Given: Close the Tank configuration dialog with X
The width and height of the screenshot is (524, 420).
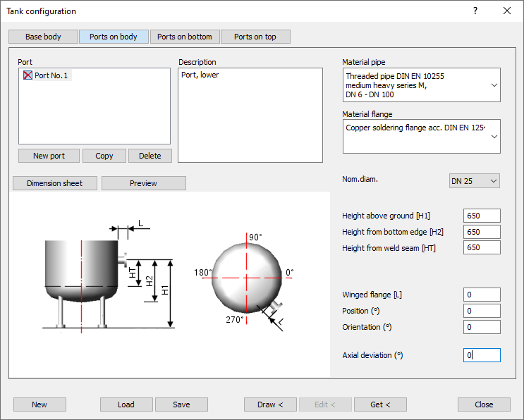Looking at the screenshot, I should tap(507, 11).
